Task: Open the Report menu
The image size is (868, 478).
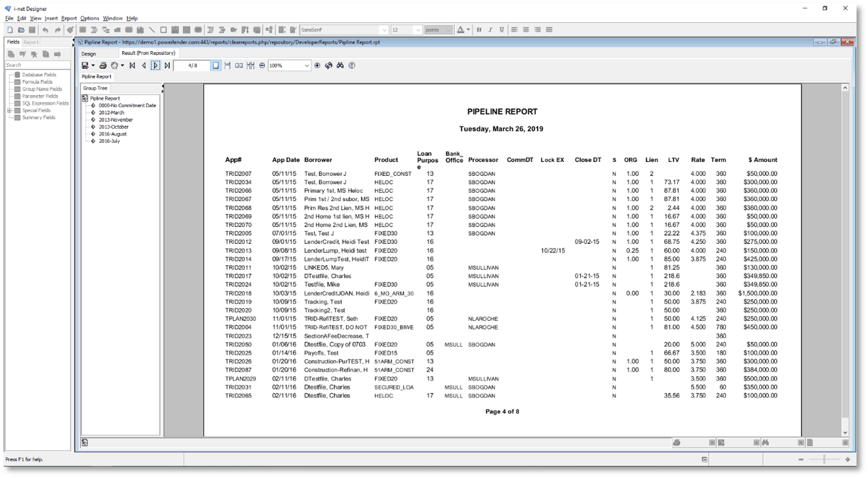Action: 69,19
